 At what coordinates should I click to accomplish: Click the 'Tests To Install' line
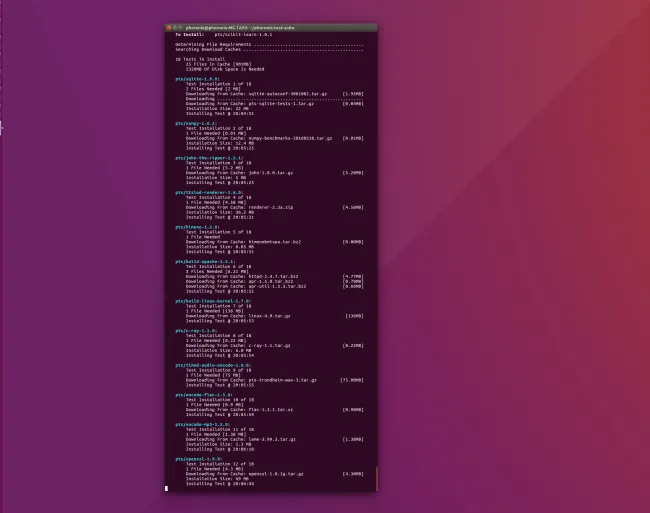click(x=200, y=59)
